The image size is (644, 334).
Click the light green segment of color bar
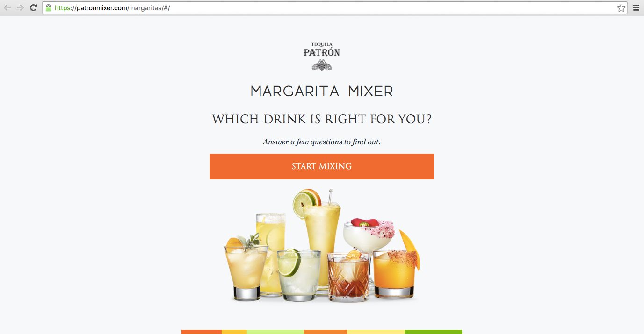(x=275, y=332)
